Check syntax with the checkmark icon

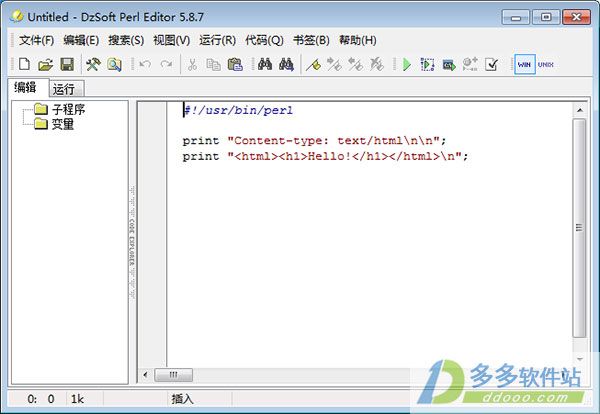pos(491,64)
